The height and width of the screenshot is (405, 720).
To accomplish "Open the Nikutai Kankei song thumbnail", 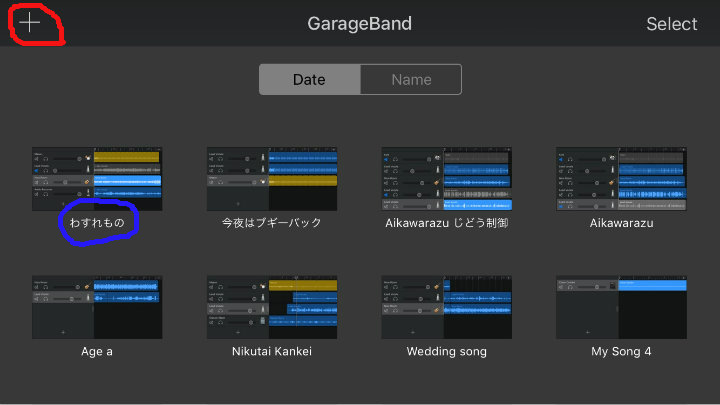I will pos(272,307).
